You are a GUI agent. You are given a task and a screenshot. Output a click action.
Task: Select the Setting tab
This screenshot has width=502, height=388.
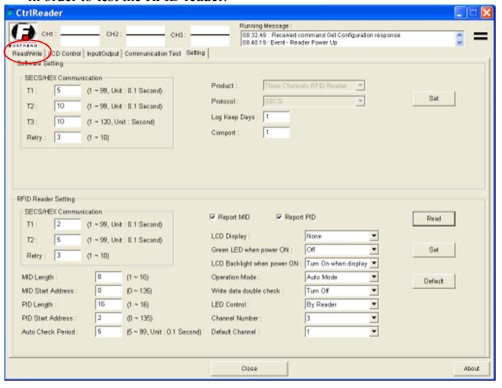coord(196,53)
